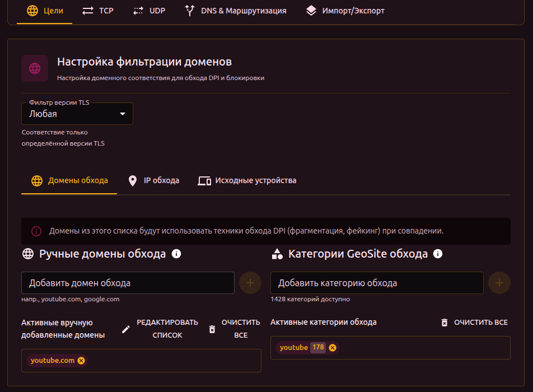
Task: Switch to IP обхода sub-tab
Action: (154, 181)
